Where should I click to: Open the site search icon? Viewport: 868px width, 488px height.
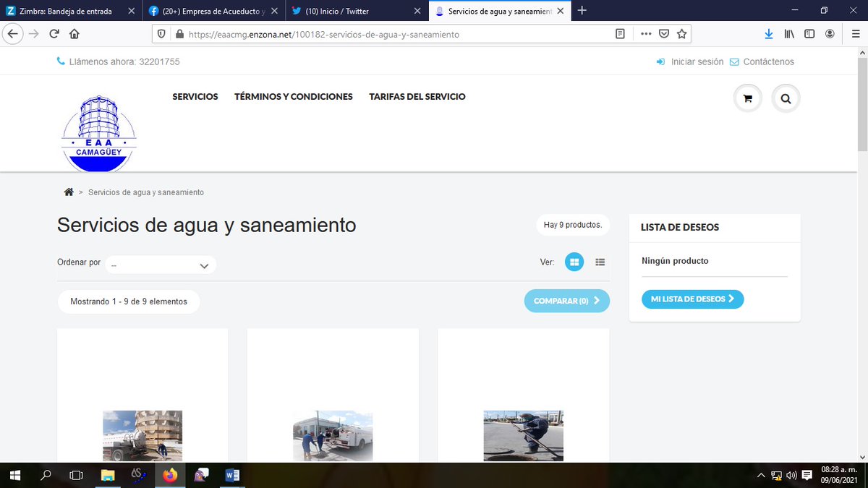coord(786,98)
